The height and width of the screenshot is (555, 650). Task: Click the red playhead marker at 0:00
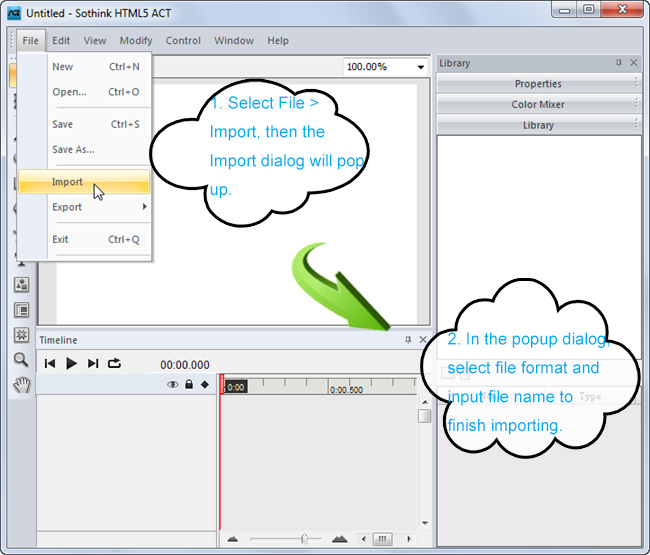[x=222, y=383]
